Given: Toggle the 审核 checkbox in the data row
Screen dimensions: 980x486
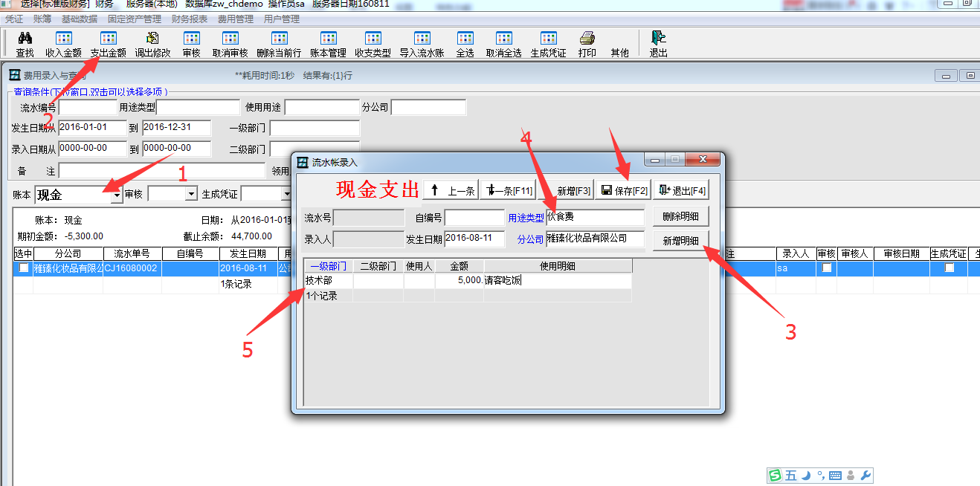Looking at the screenshot, I should (x=826, y=268).
